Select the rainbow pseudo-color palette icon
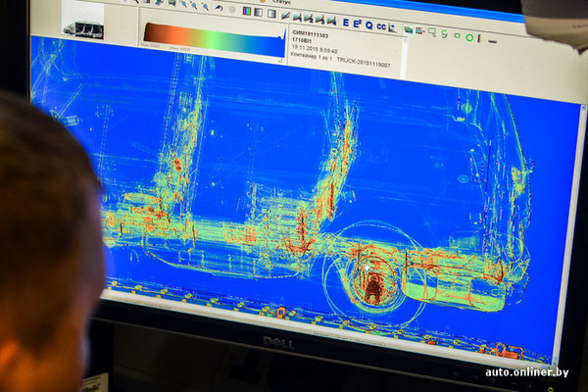Image resolution: width=588 pixels, height=392 pixels. click(x=247, y=11)
